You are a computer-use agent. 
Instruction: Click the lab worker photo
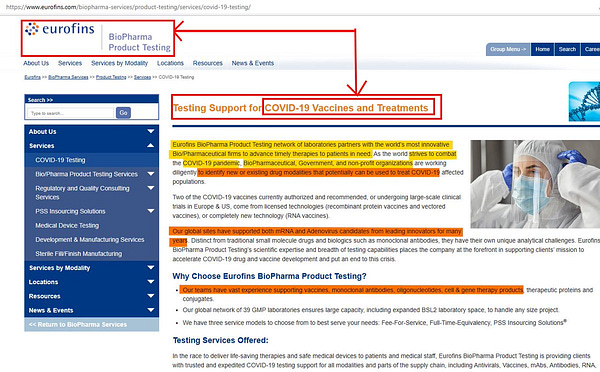click(x=535, y=184)
